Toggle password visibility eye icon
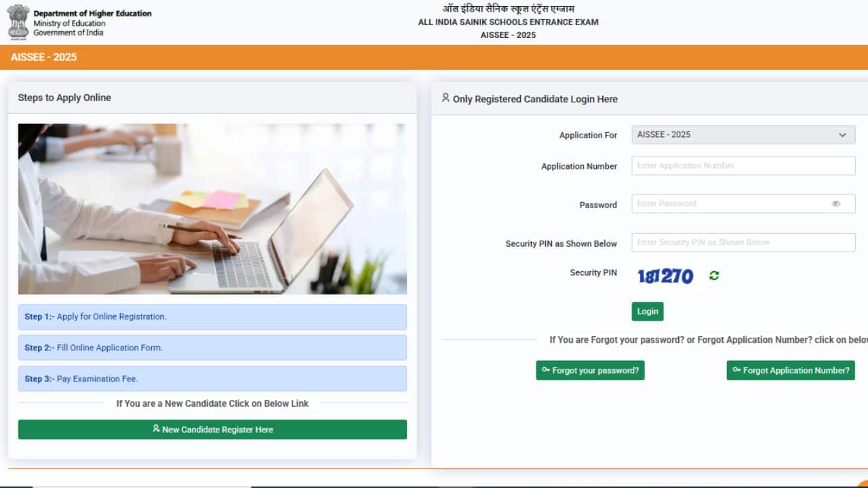 click(836, 204)
